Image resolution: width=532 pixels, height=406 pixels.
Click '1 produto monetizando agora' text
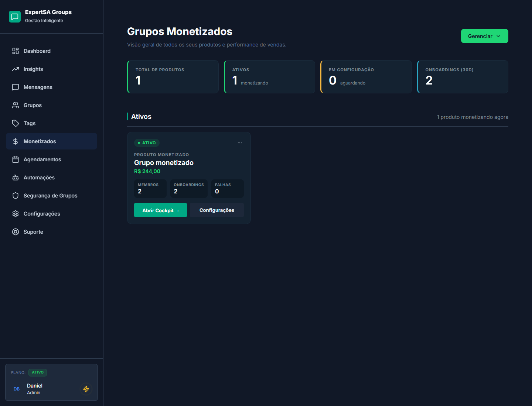[x=473, y=117]
